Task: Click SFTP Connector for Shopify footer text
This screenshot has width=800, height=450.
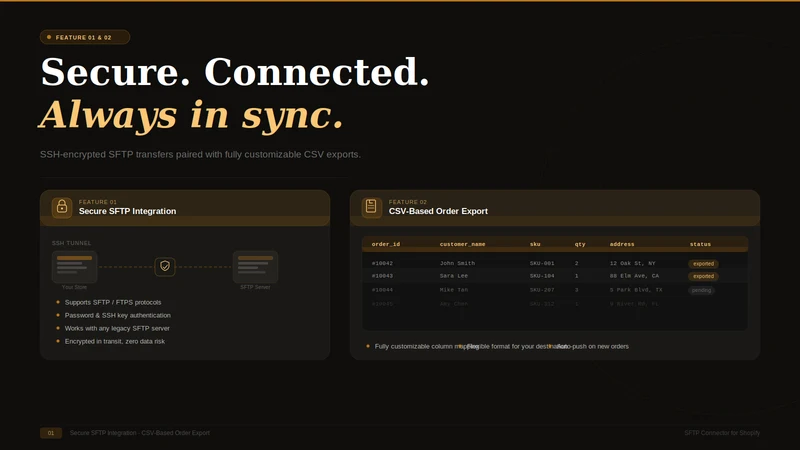Action: tap(722, 433)
